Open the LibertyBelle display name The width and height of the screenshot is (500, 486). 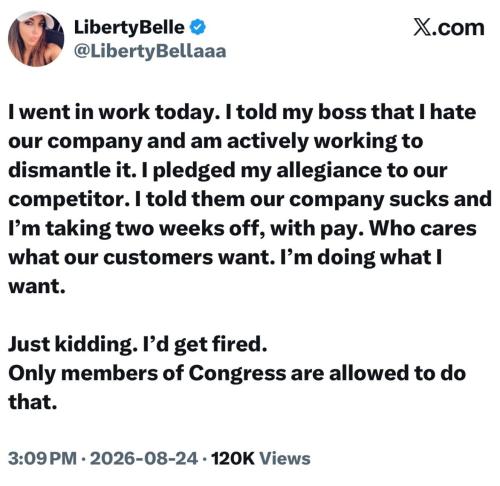coord(129,28)
